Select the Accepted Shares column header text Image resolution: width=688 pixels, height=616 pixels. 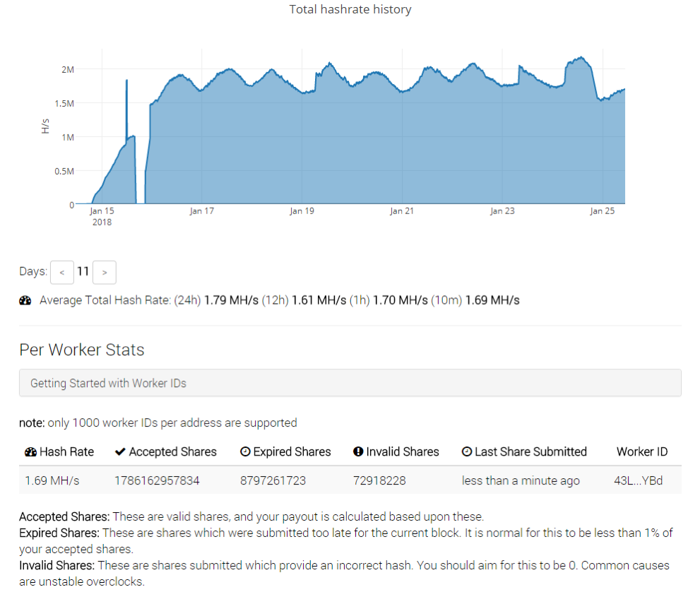pyautogui.click(x=173, y=452)
